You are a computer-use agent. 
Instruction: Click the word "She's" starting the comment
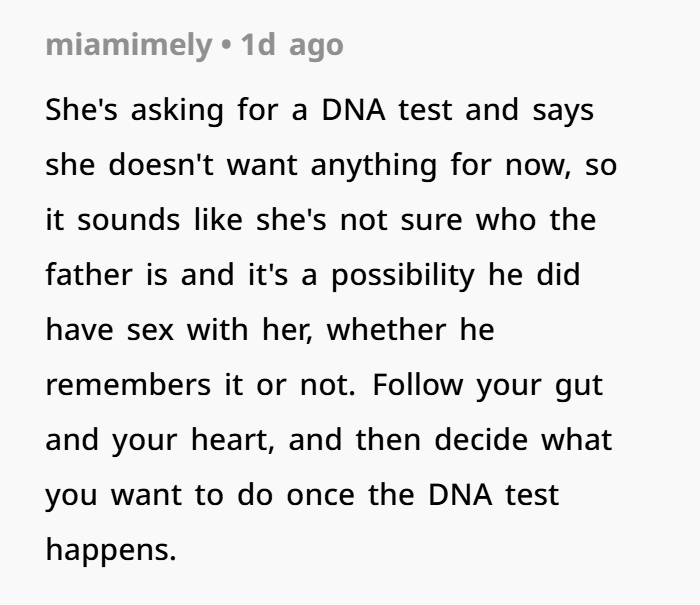tap(81, 110)
